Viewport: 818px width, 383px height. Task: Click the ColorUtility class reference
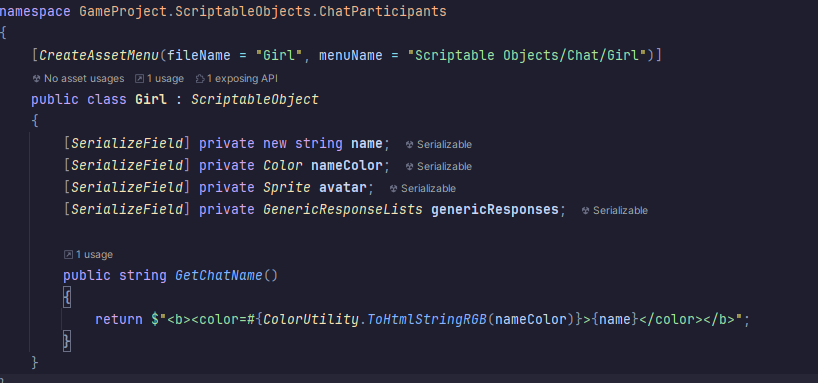tap(311, 319)
